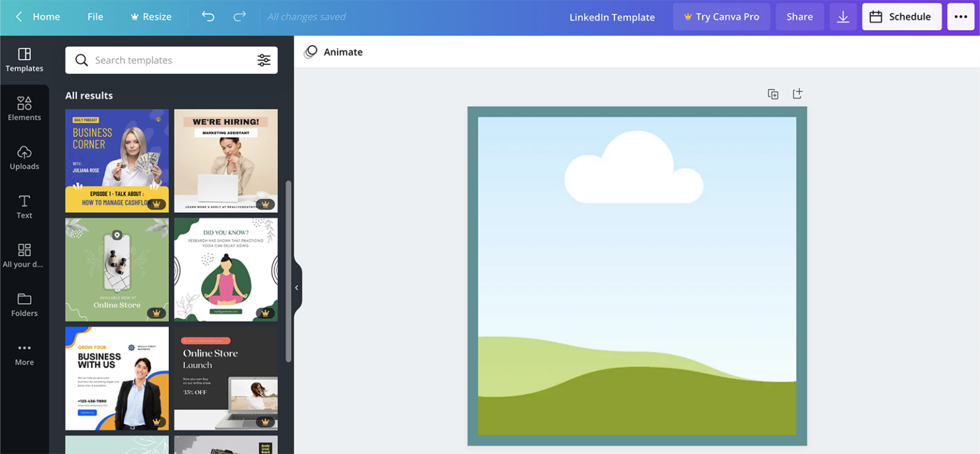Open the Uploads panel
The width and height of the screenshot is (980, 454).
point(24,157)
